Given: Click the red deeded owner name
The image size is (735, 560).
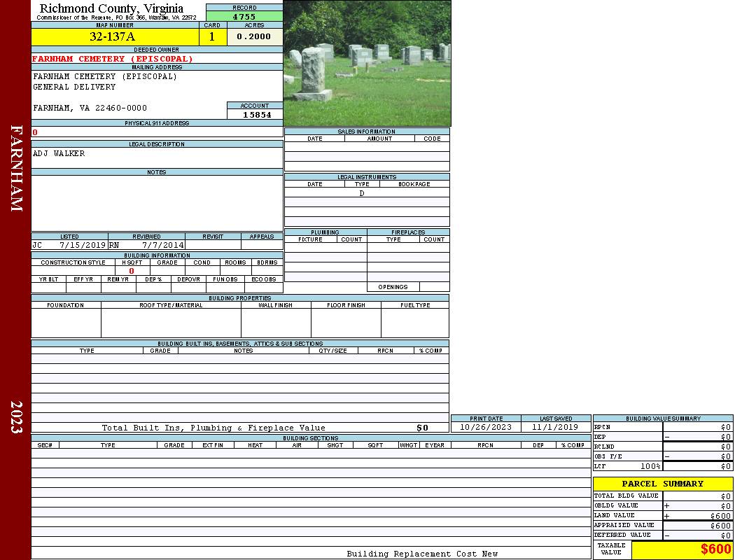Looking at the screenshot, I should coord(112,59).
